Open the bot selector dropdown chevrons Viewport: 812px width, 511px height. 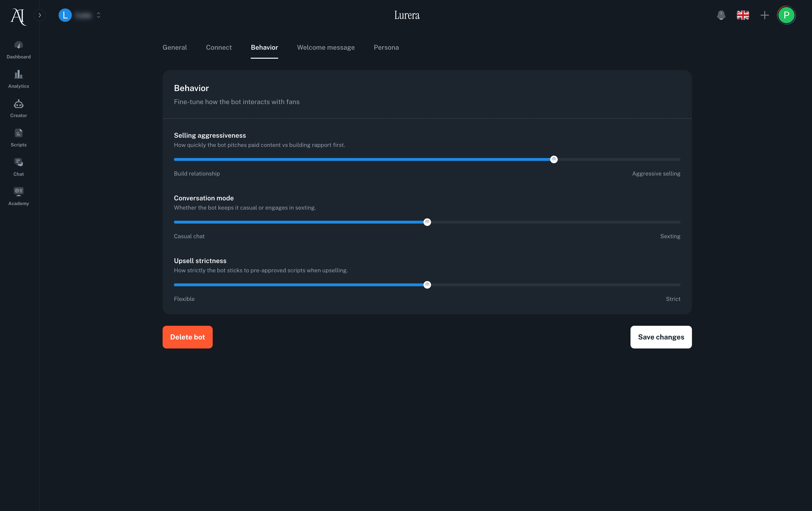coord(99,15)
